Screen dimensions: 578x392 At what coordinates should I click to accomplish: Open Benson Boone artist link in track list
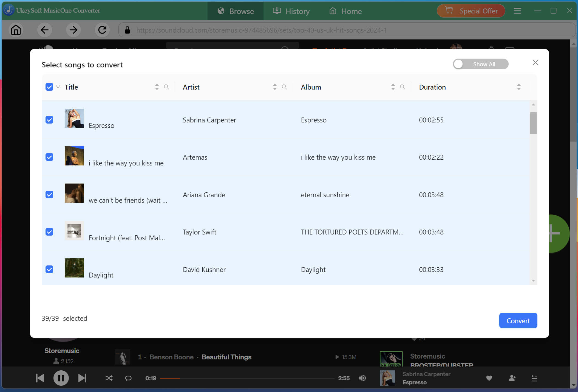[x=171, y=357]
